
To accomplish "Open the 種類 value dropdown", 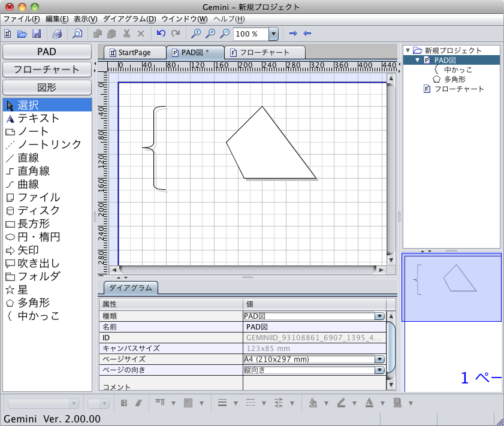I will [379, 316].
